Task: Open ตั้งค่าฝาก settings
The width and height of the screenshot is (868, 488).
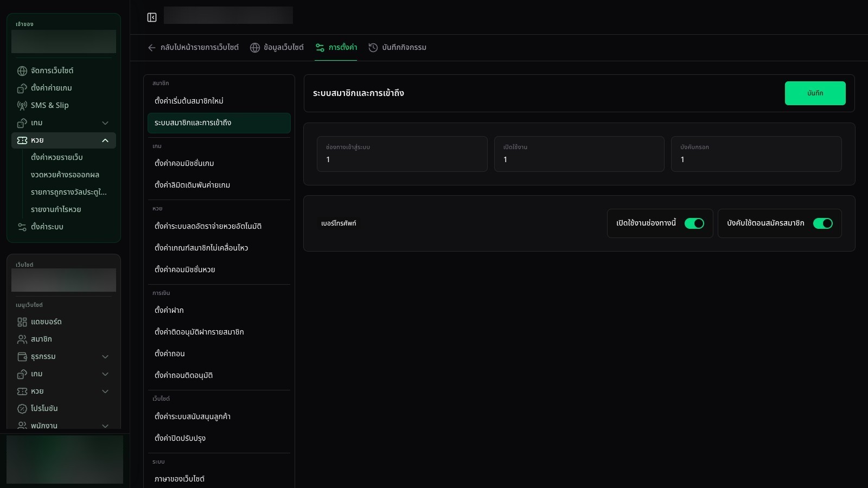Action: (219, 310)
